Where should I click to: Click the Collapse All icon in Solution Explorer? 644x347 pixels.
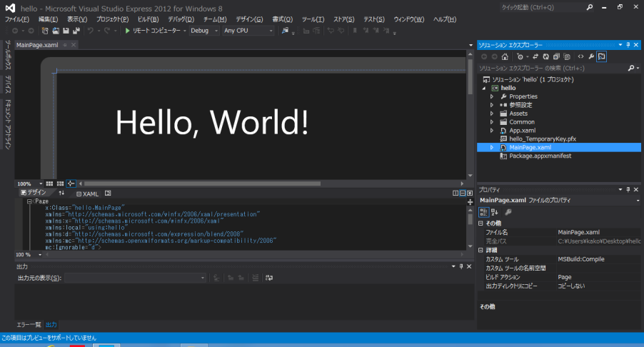pyautogui.click(x=555, y=56)
